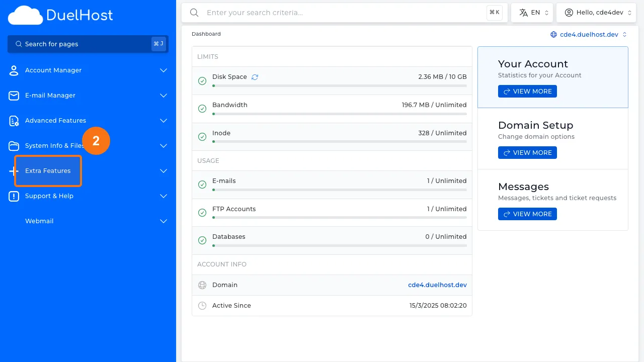Click the System Info & Files folder icon
Screen dimensions: 644x362
point(14,146)
